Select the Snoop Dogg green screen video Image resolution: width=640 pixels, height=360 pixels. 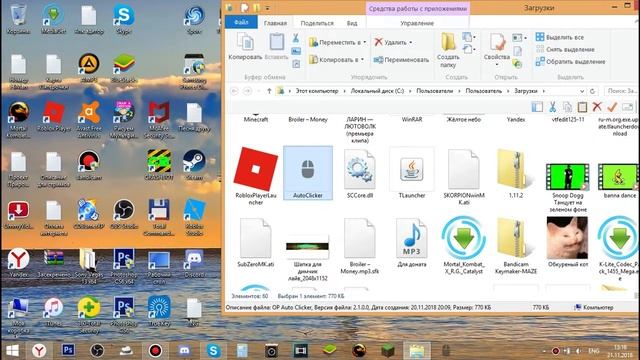coord(567,187)
